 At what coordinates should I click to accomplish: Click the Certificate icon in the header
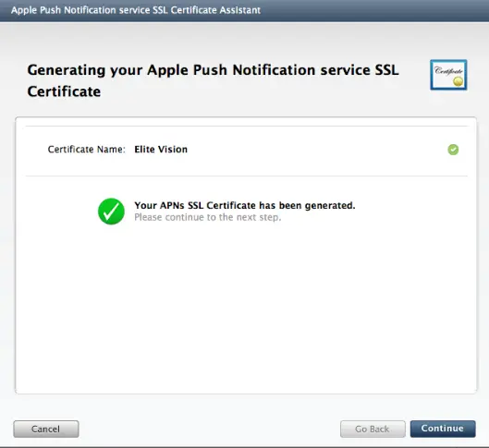point(448,75)
